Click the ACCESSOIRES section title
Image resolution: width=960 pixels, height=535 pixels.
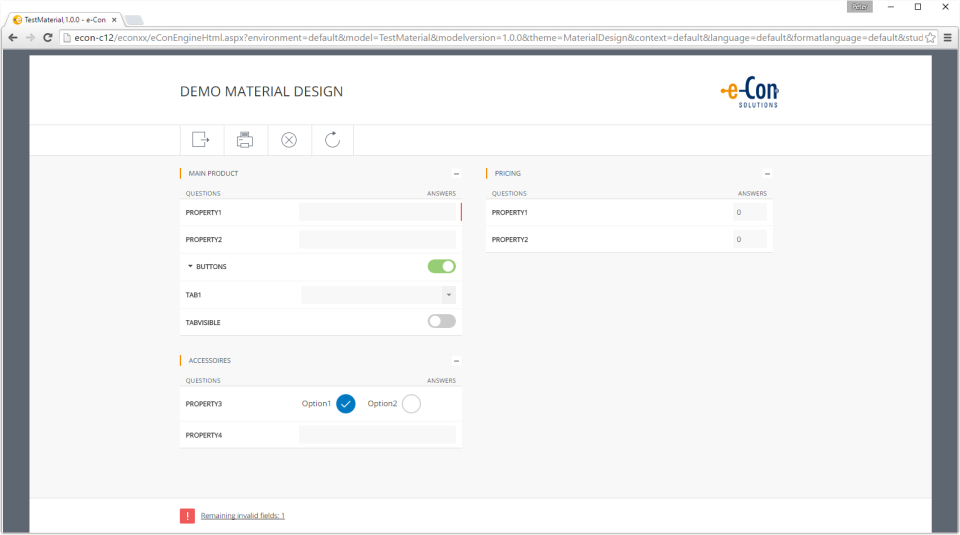pyautogui.click(x=209, y=361)
